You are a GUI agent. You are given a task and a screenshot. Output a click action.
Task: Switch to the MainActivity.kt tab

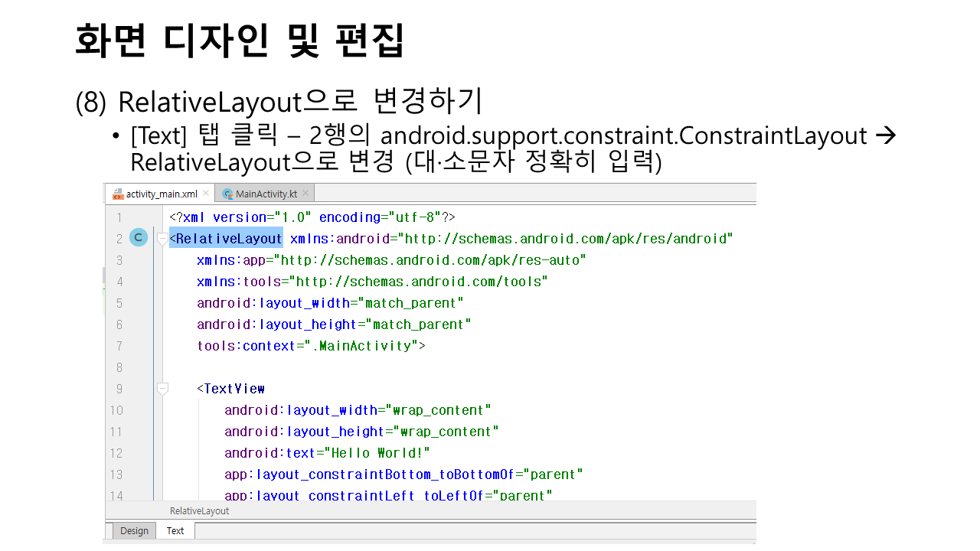pyautogui.click(x=266, y=194)
